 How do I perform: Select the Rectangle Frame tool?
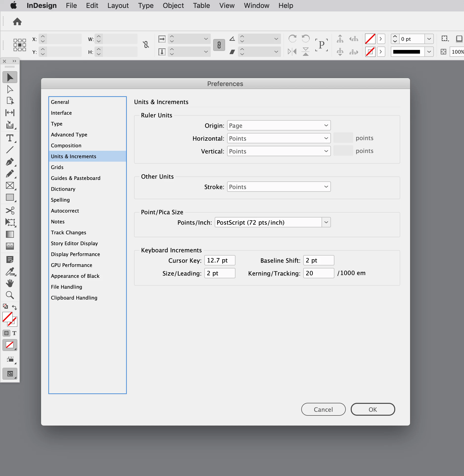10,186
